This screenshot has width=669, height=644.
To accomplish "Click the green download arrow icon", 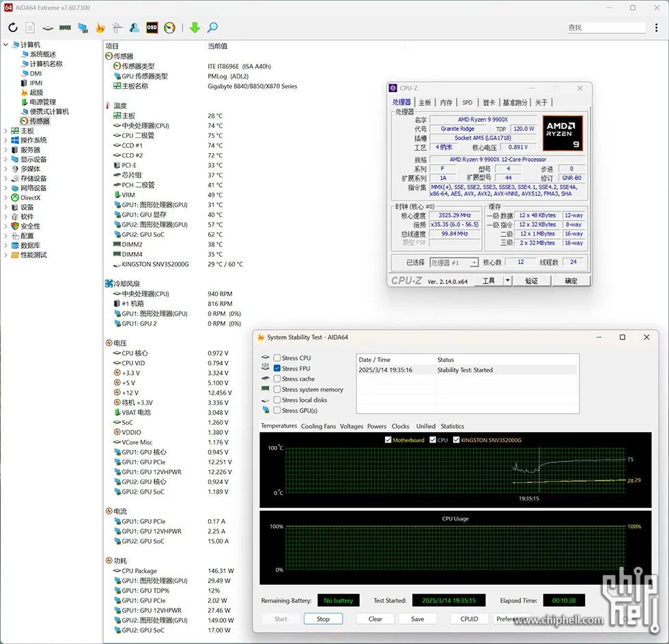I will click(x=195, y=28).
